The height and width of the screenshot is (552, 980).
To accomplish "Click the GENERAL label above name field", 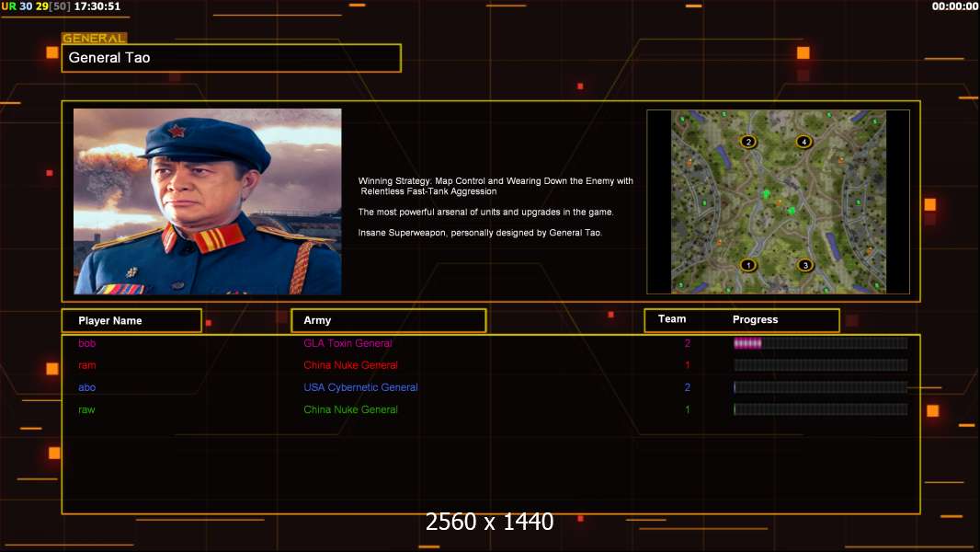I will 95,38.
